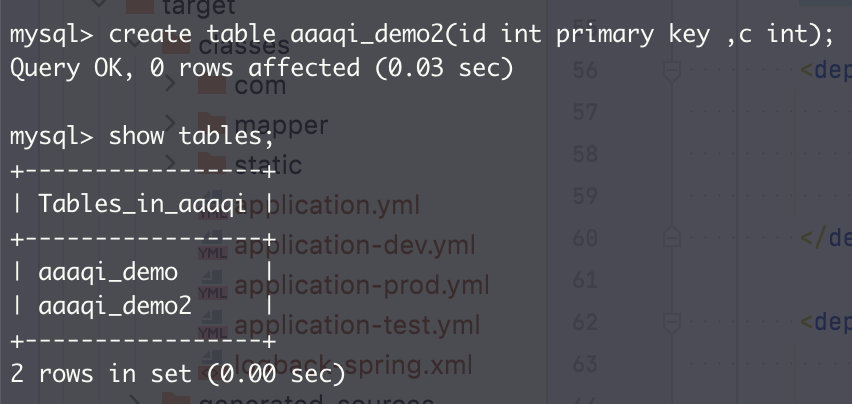
Task: Click the show tables command line
Action: (x=142, y=135)
